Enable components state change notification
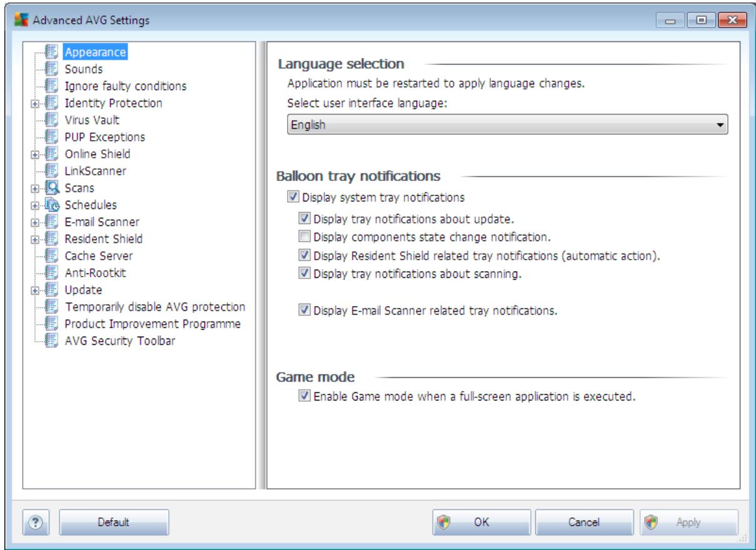This screenshot has width=756, height=550. [x=305, y=237]
